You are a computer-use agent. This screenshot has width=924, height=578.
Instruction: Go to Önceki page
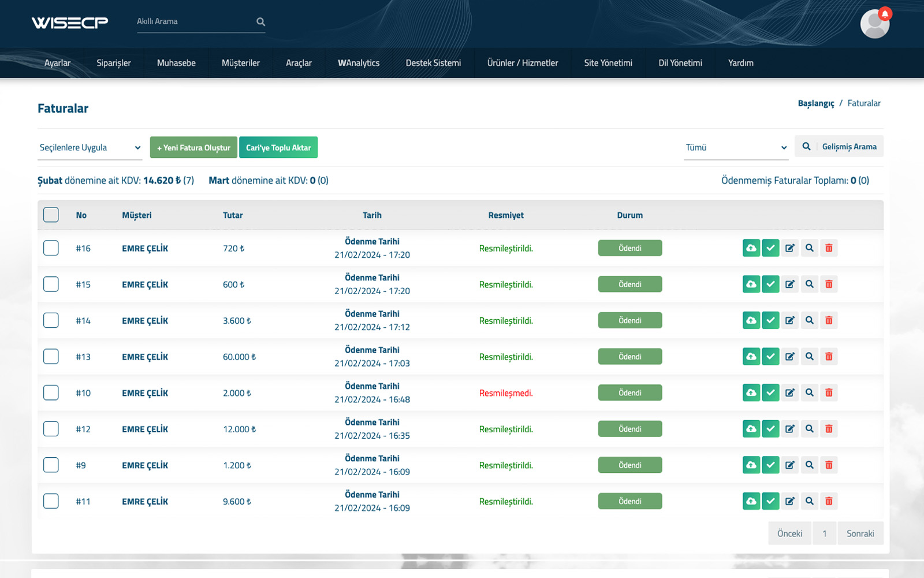[789, 533]
